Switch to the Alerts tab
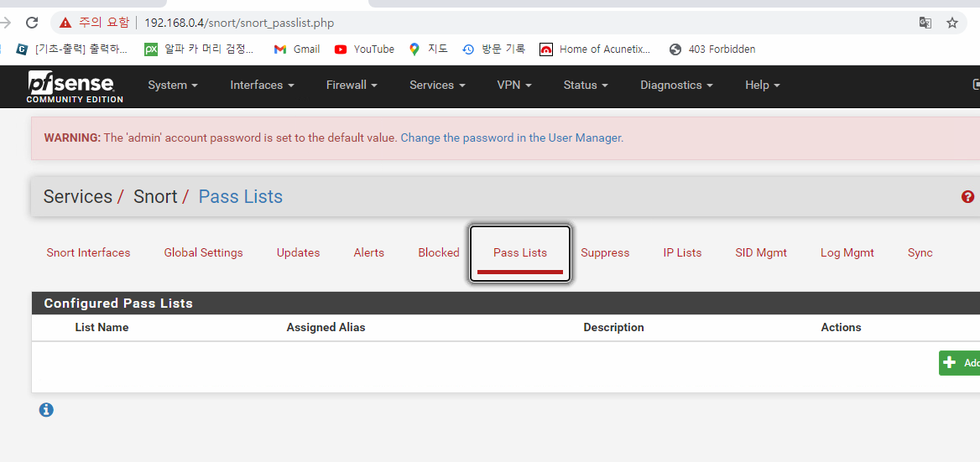Viewport: 980px width, 462px height. coord(368,253)
